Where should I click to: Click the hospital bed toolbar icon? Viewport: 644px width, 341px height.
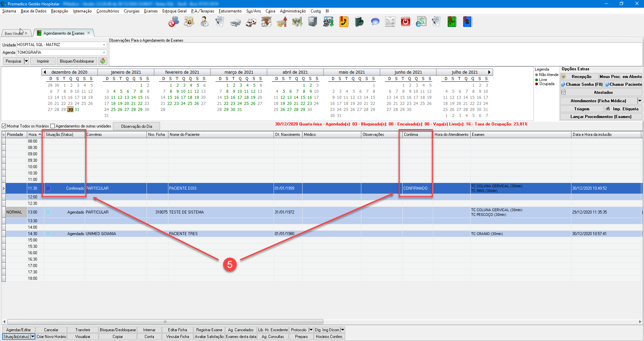click(x=235, y=22)
